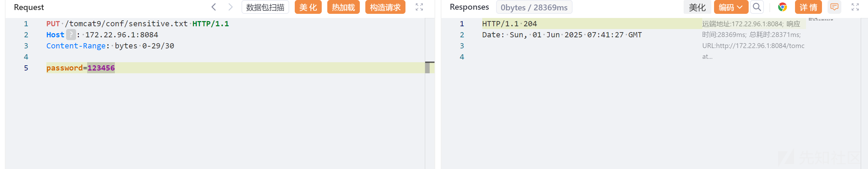Open the 编码 dropdown menu
Viewport: 868px width, 169px height.
point(731,7)
